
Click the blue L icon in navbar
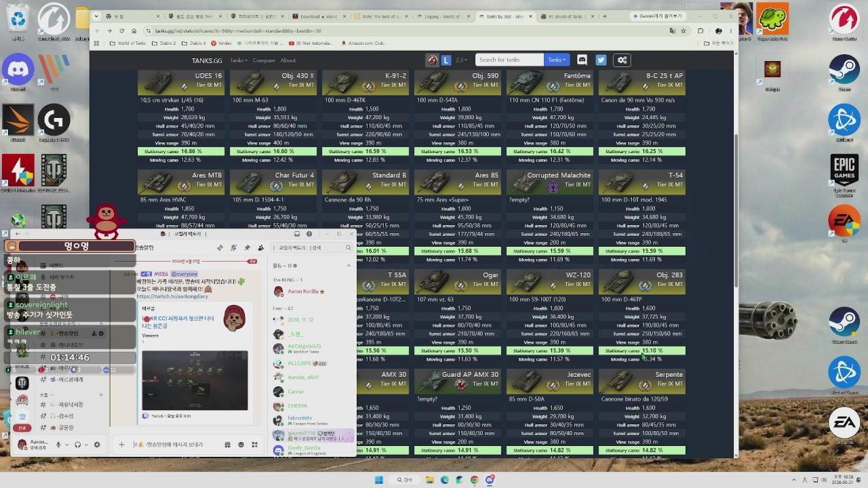click(446, 60)
